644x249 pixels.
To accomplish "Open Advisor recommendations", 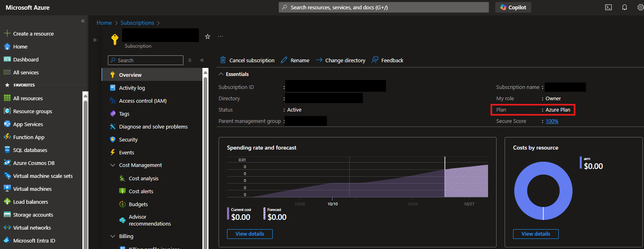I will [x=149, y=220].
